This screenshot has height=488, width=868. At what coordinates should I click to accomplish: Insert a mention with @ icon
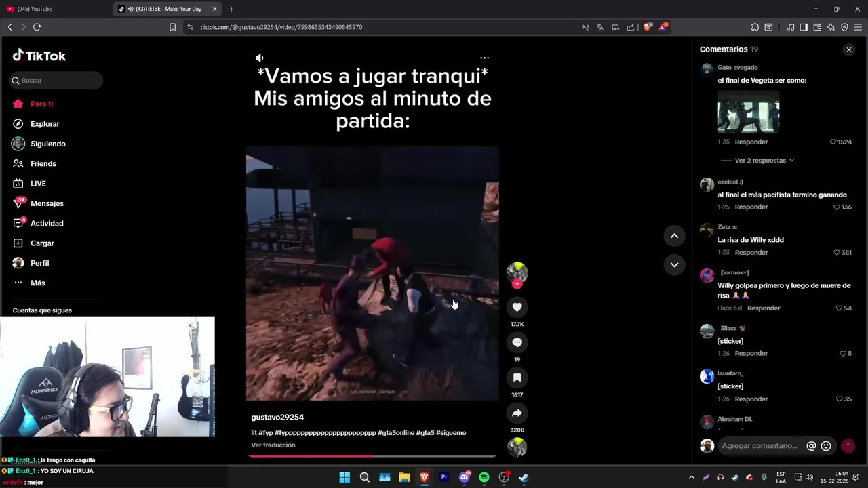(x=811, y=446)
